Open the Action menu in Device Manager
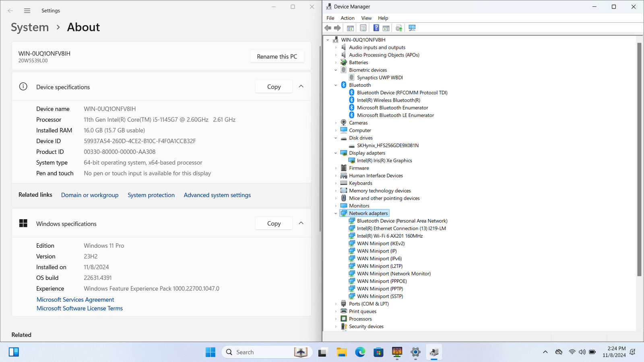Image resolution: width=644 pixels, height=362 pixels. [x=347, y=18]
